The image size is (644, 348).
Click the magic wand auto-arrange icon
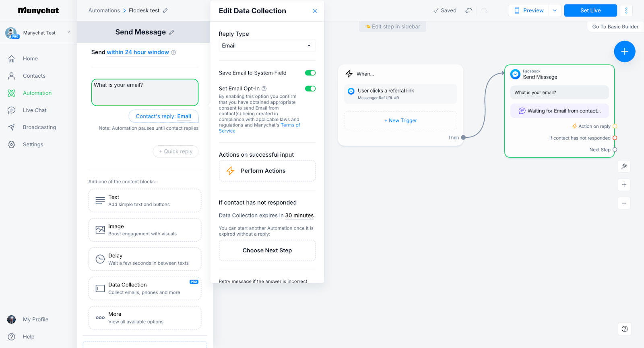624,166
